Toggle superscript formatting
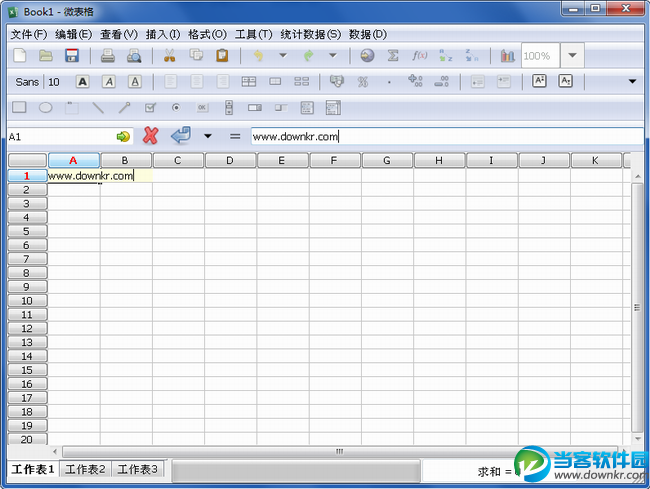 (539, 80)
